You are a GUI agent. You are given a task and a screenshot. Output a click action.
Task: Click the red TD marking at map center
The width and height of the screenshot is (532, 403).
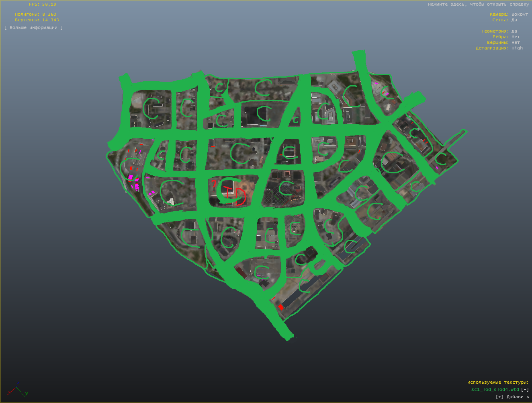click(234, 195)
